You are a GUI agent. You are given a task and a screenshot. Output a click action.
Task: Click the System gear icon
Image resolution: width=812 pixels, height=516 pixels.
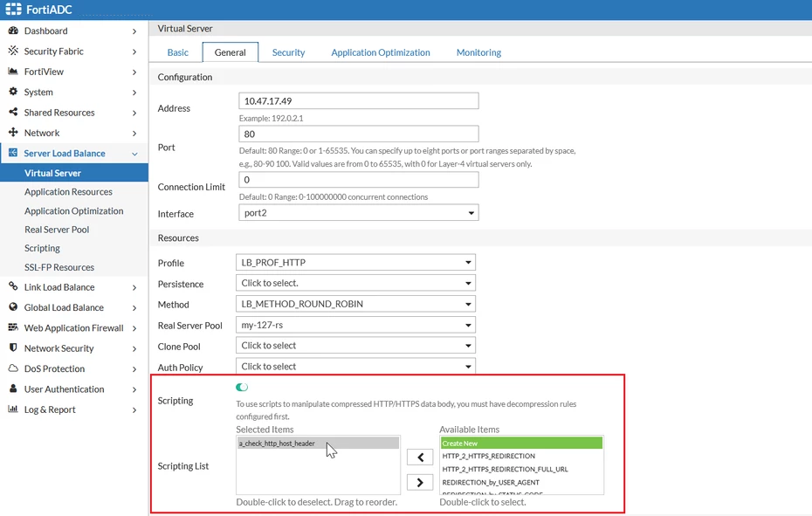[13, 92]
